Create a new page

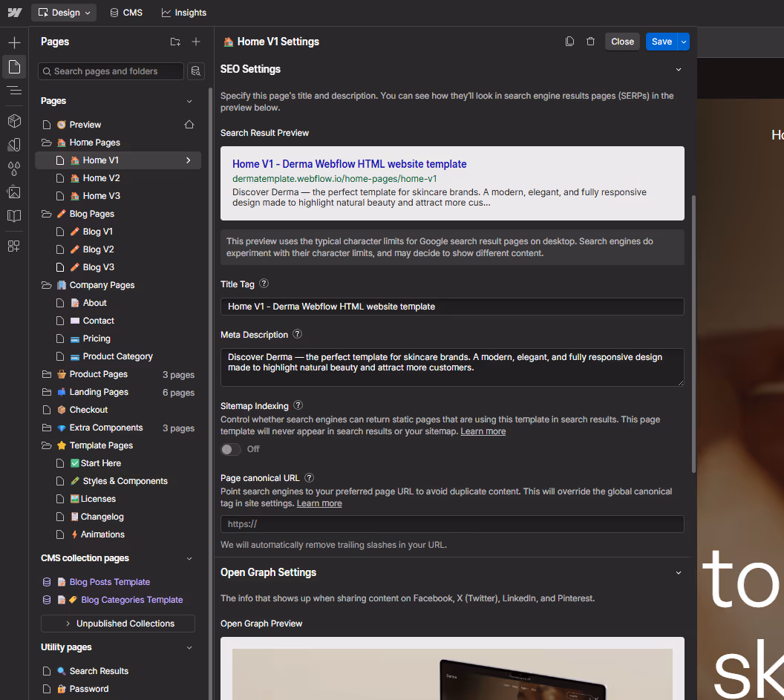point(195,42)
